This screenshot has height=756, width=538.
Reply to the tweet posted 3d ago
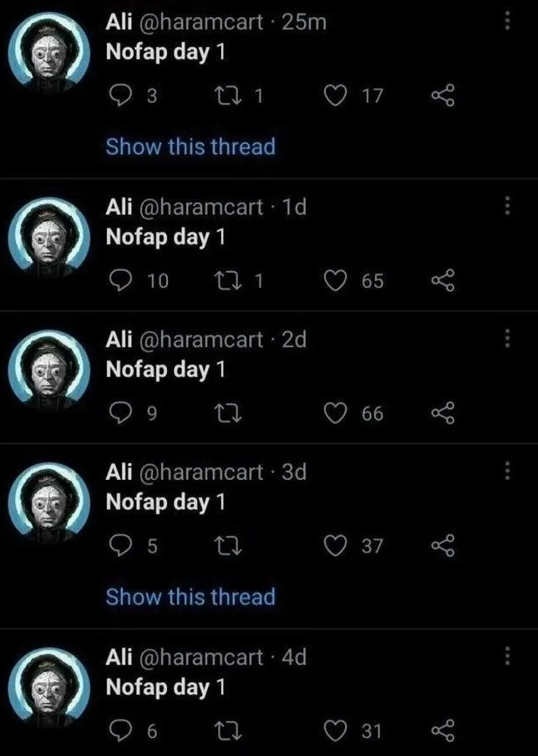(123, 546)
